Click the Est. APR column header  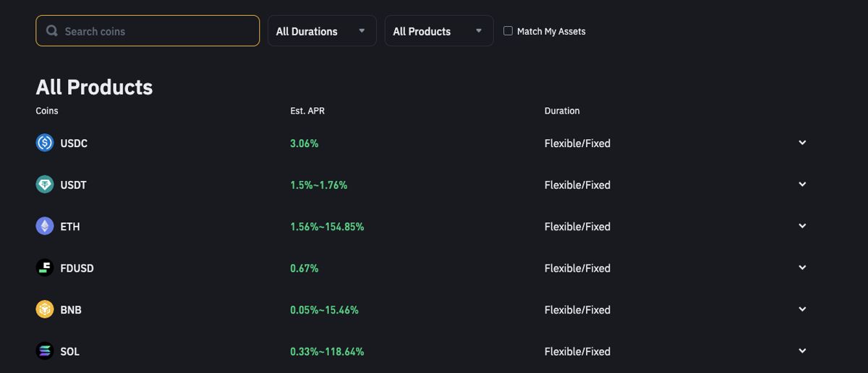tap(307, 111)
